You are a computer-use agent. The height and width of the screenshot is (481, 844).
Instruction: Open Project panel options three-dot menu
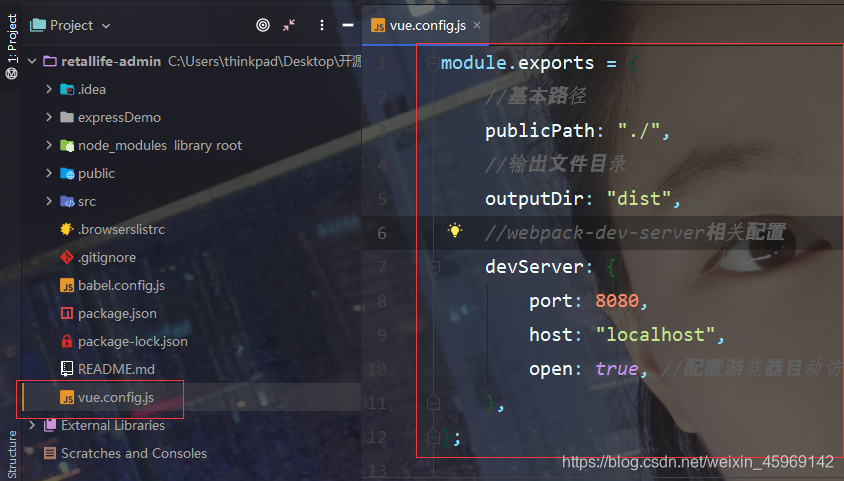coord(321,25)
